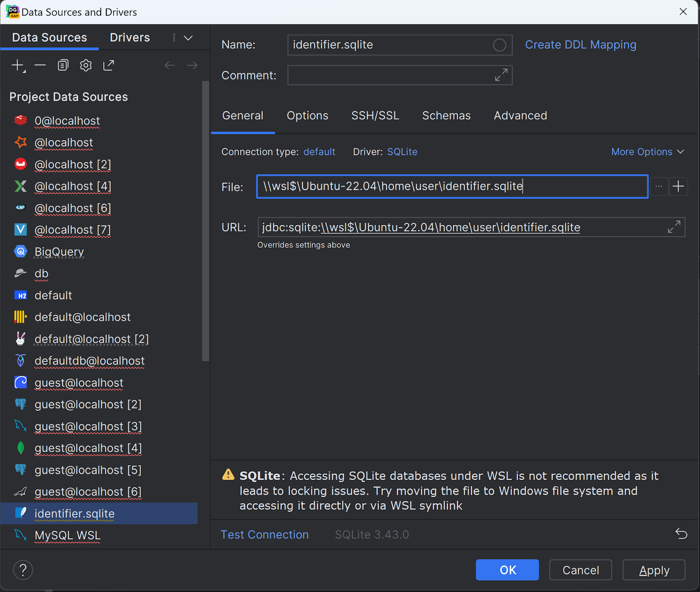Expand the URL field
The width and height of the screenshot is (700, 592).
pyautogui.click(x=674, y=227)
